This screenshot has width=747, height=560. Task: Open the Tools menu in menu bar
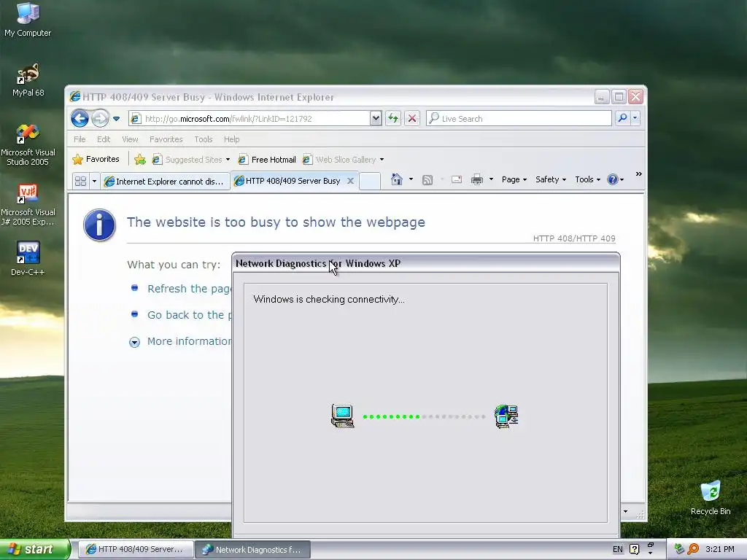204,139
